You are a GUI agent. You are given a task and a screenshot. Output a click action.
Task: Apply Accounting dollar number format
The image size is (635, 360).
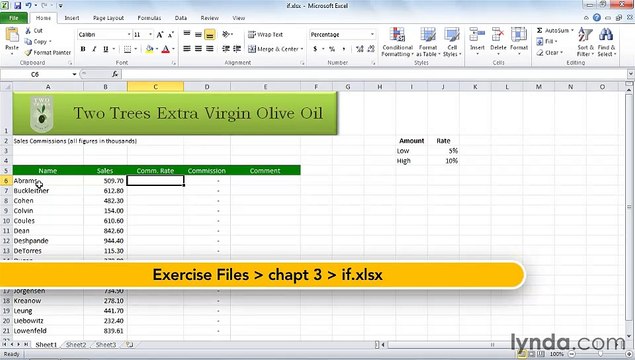coord(315,49)
